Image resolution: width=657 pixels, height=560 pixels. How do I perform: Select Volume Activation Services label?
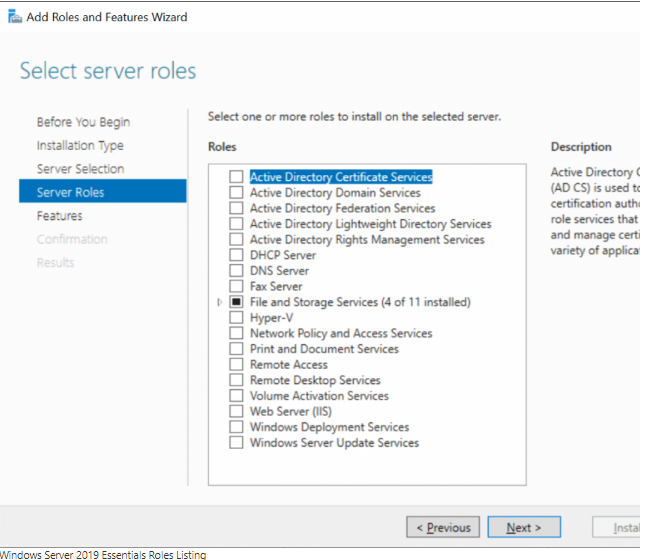point(319,396)
